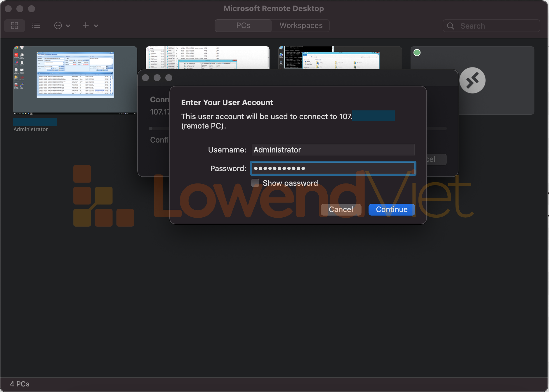Expand the add PC dropdown arrow
Image resolution: width=549 pixels, height=392 pixels.
point(96,26)
